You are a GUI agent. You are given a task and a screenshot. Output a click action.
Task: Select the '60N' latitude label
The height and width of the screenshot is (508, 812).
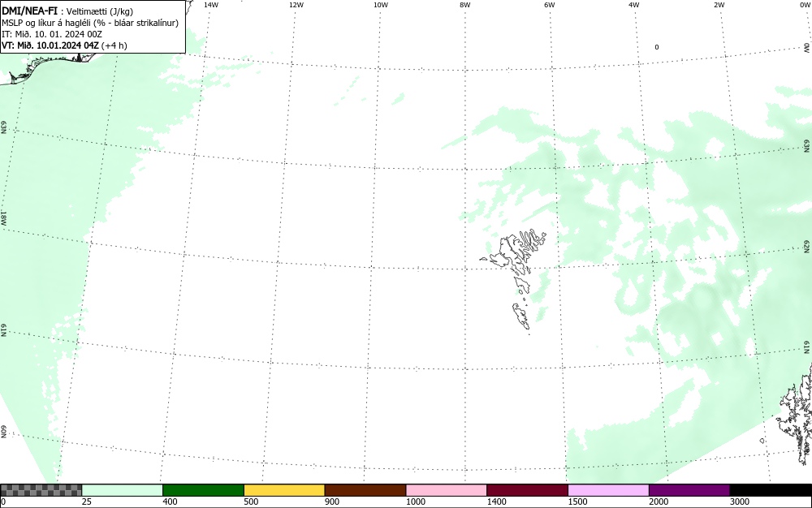pos(3,432)
